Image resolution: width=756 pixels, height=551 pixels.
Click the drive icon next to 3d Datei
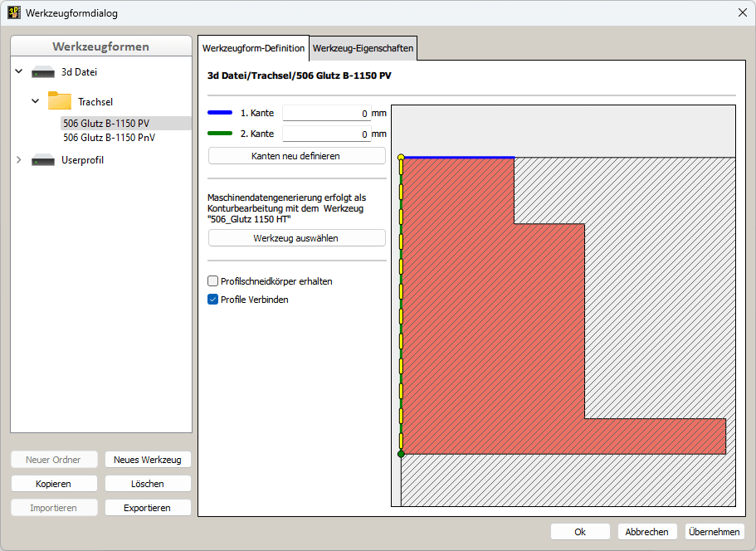point(41,72)
